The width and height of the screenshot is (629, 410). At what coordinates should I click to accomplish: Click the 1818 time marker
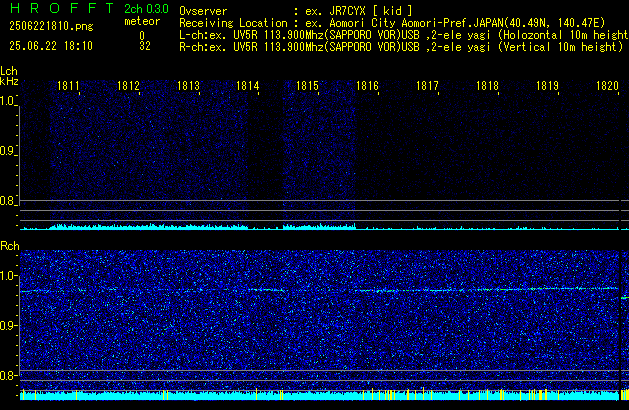point(487,86)
